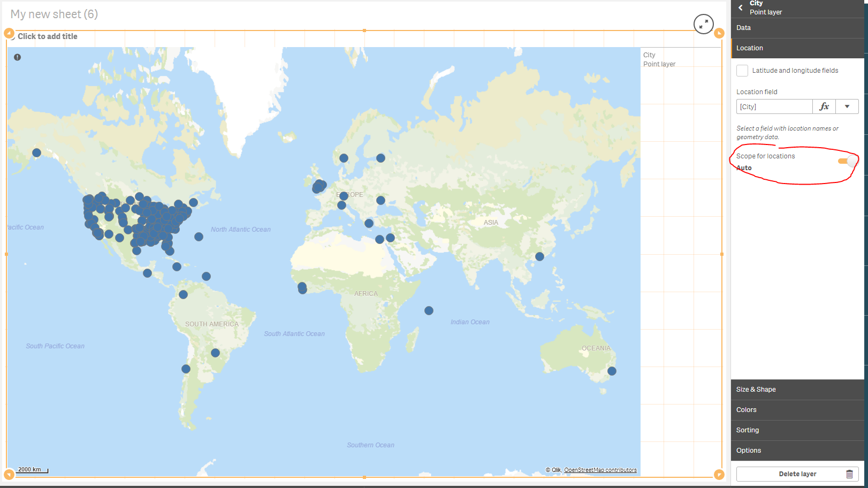
Task: Click the North Atlantic Ocean map label
Action: click(x=241, y=230)
